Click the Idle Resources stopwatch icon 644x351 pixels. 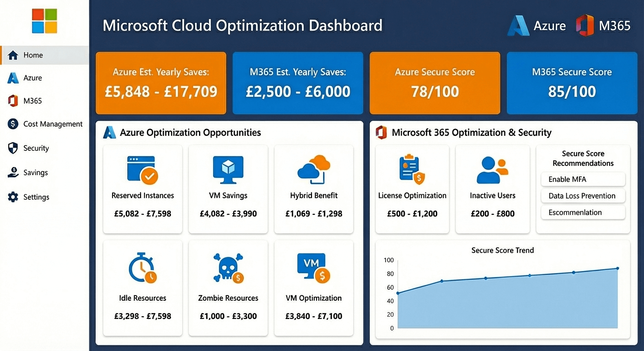pyautogui.click(x=142, y=268)
